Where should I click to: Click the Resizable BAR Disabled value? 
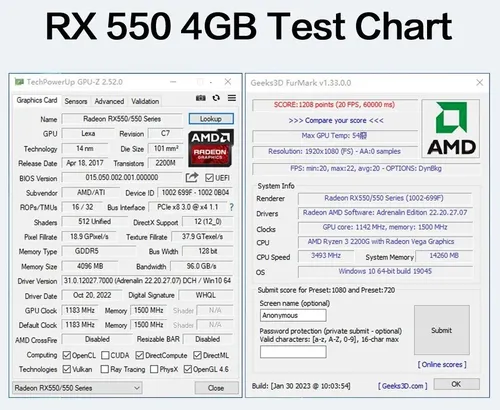(x=208, y=339)
